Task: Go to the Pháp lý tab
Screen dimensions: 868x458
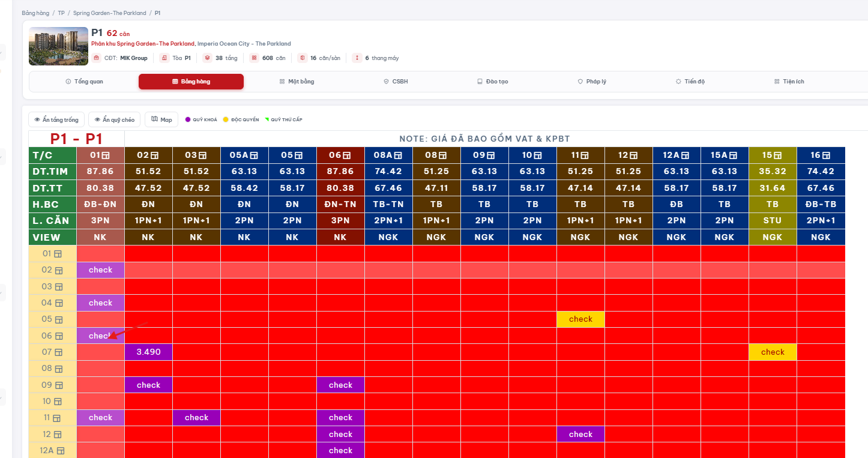Action: [592, 82]
